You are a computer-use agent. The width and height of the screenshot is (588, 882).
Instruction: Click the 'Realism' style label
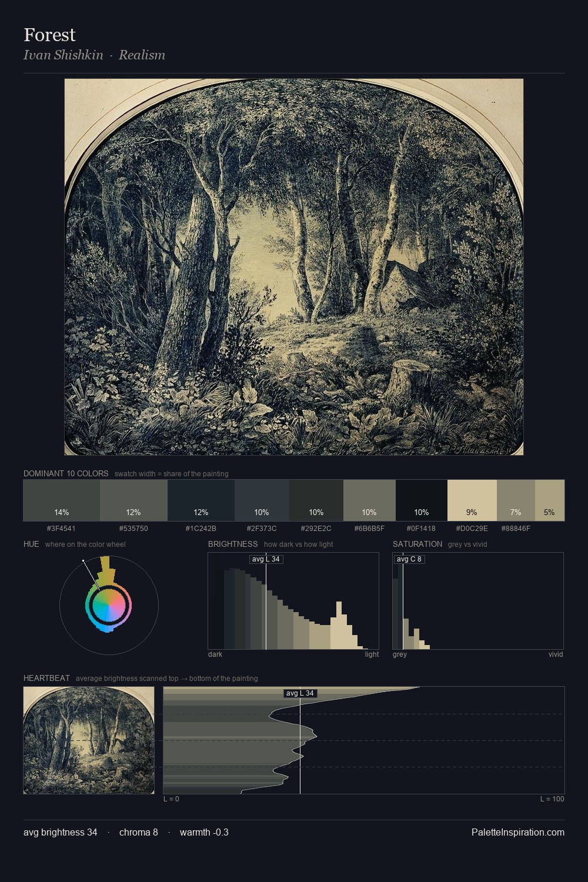point(142,55)
